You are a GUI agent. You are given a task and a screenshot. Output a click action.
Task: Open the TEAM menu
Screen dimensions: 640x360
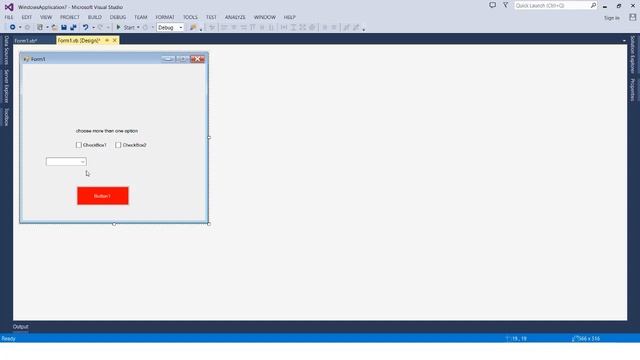(141, 17)
